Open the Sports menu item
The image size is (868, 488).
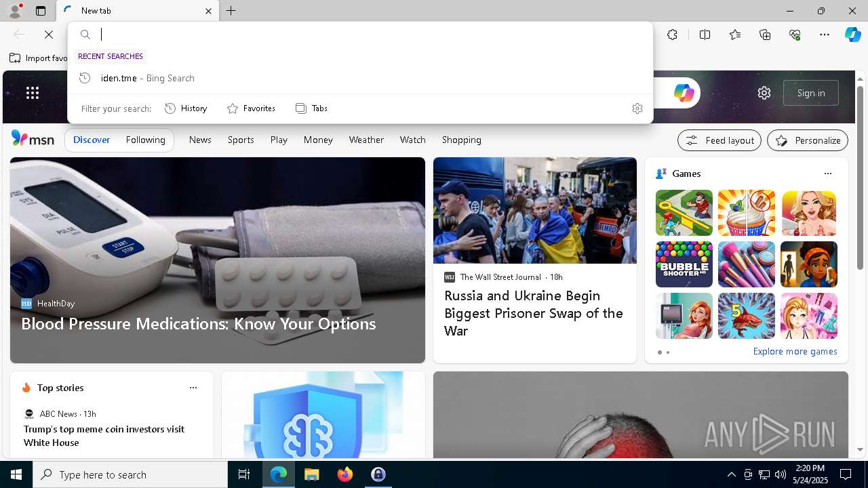241,140
